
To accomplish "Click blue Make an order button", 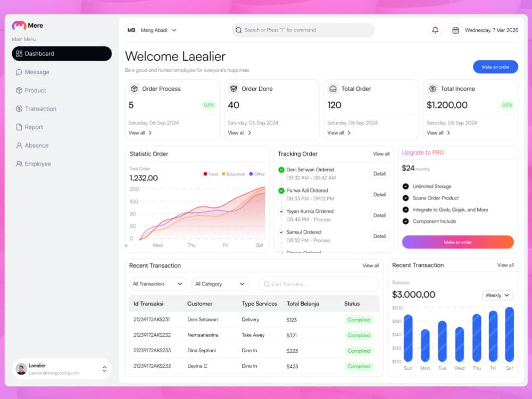I will click(495, 67).
